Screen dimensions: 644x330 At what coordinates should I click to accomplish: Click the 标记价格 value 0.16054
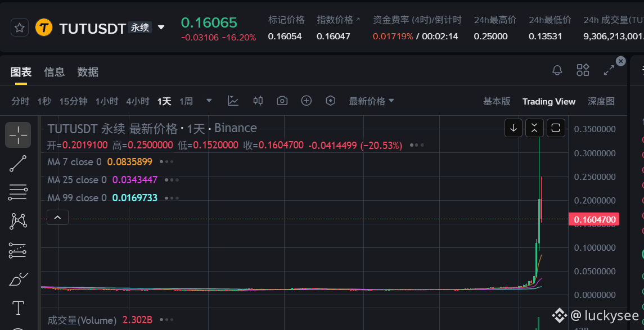[285, 37]
